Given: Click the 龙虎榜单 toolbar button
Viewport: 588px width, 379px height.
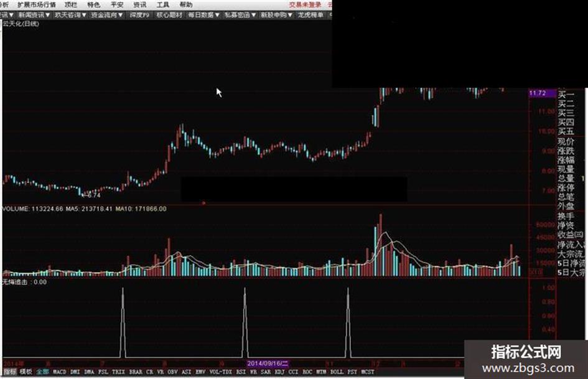Looking at the screenshot, I should 310,15.
